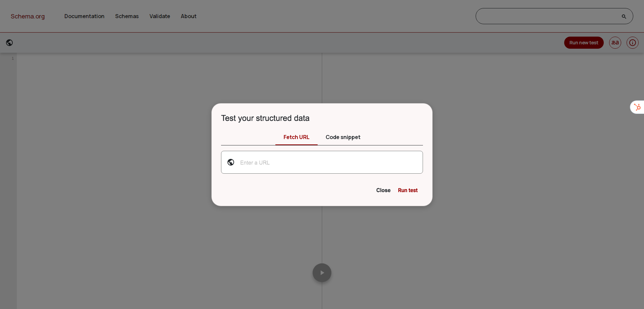Viewport: 644px width, 309px height.
Task: Click the gray play button in the center
Action: [322, 273]
